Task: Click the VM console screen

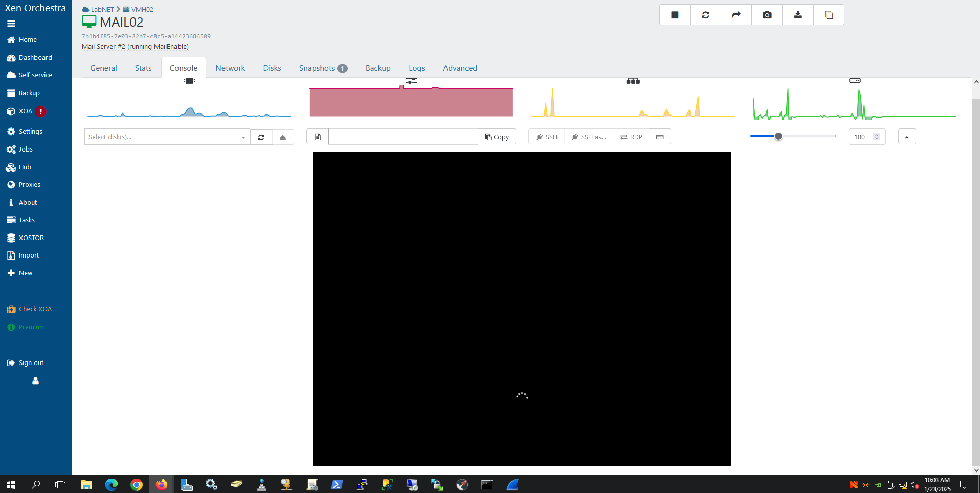Action: [x=522, y=309]
